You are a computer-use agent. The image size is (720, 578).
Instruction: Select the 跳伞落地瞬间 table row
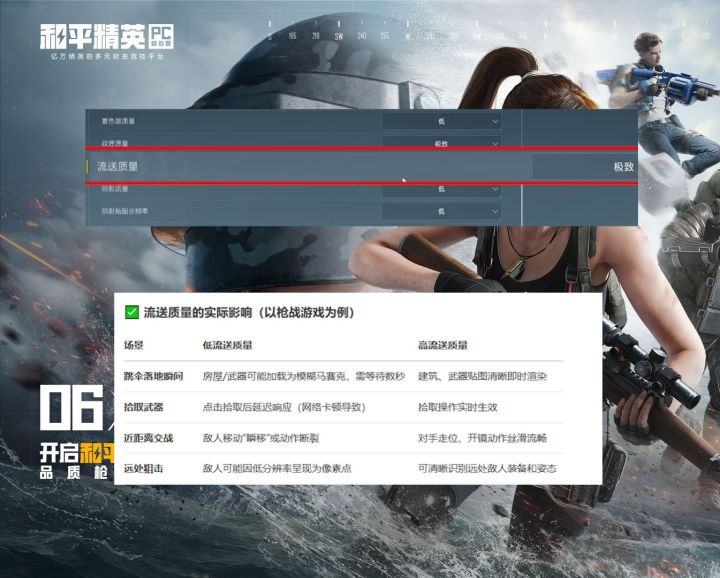(343, 376)
